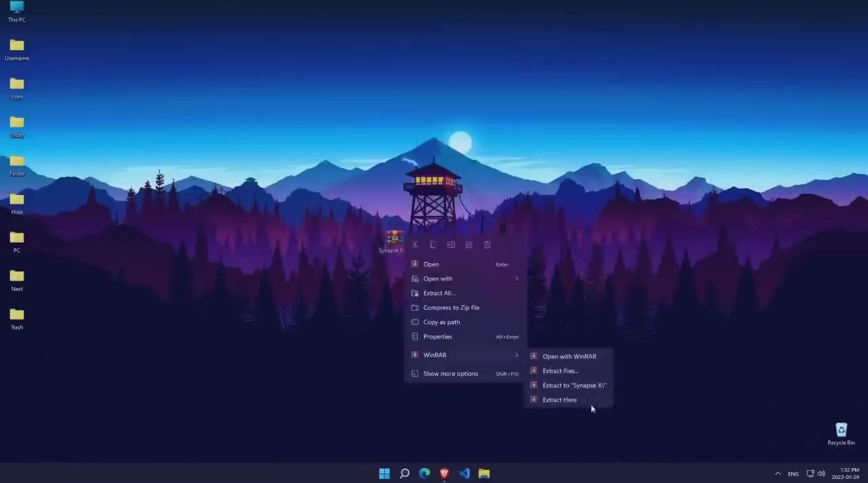Open the Recycle Bin desktop icon
Image resolution: width=868 pixels, height=483 pixels.
pos(841,433)
